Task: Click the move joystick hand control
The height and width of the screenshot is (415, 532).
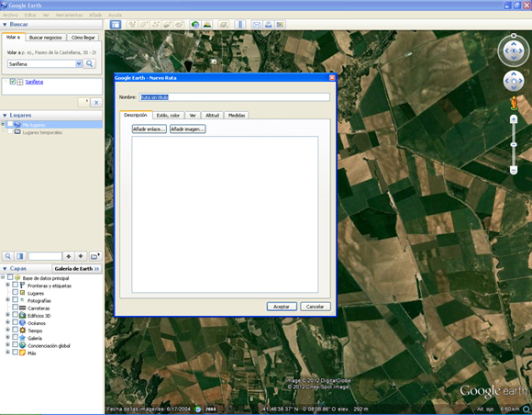Action: [x=514, y=81]
